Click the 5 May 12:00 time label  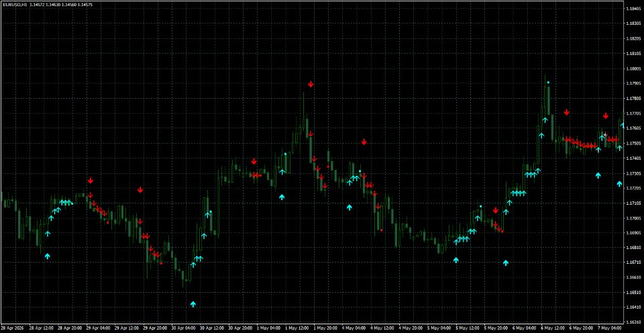(469, 328)
